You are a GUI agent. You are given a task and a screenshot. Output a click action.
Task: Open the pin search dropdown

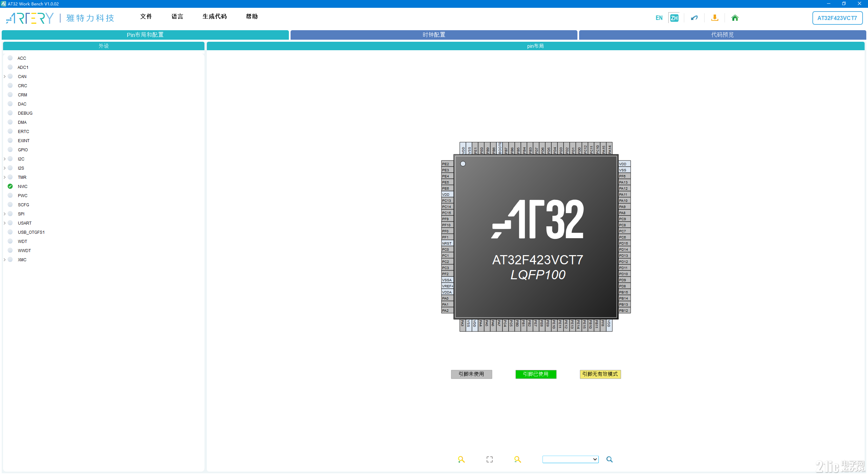[570, 459]
